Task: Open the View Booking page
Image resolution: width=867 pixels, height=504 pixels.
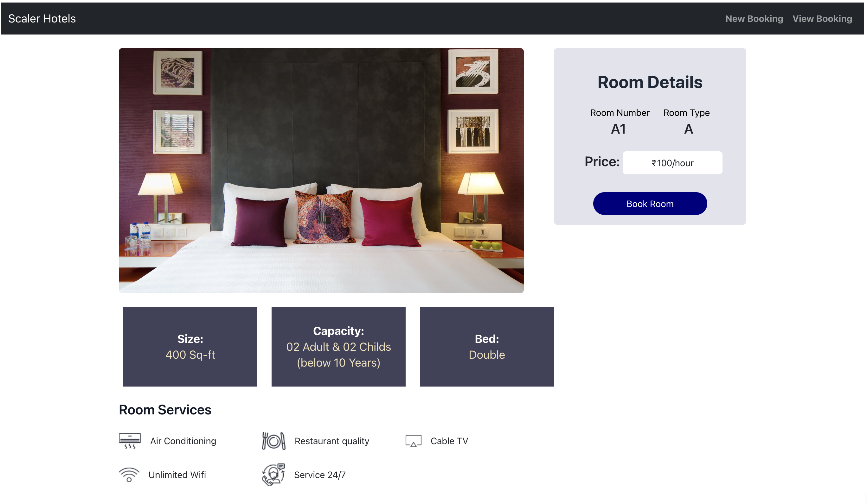Action: pyautogui.click(x=822, y=19)
